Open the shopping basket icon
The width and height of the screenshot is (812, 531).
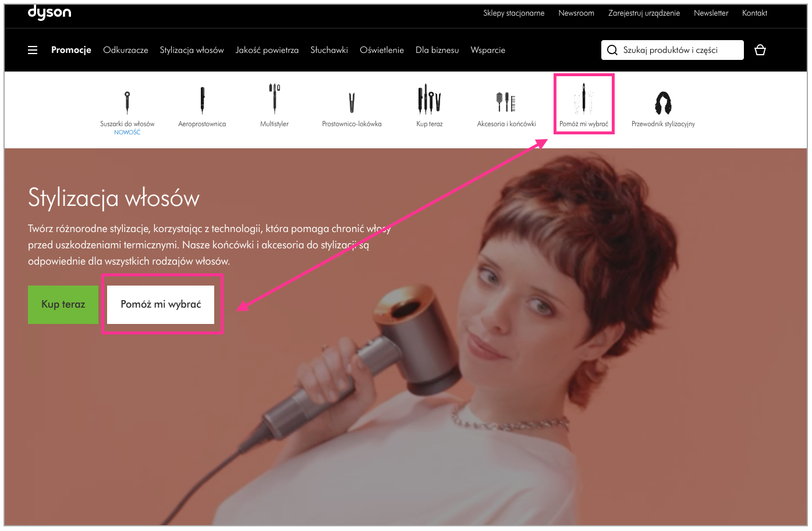[760, 50]
